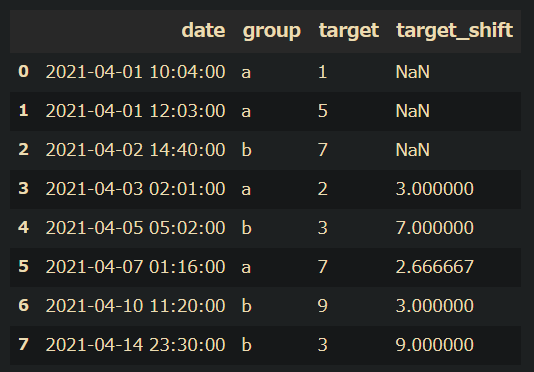This screenshot has width=534, height=372.
Task: Click date 2021-04-03 02:01:00
Action: 136,188
